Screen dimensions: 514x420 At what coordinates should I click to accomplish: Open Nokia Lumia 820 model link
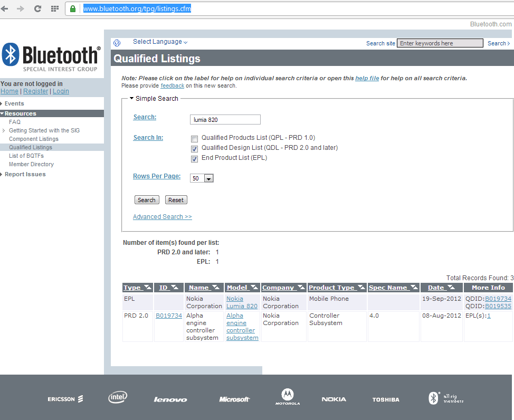[x=242, y=302]
